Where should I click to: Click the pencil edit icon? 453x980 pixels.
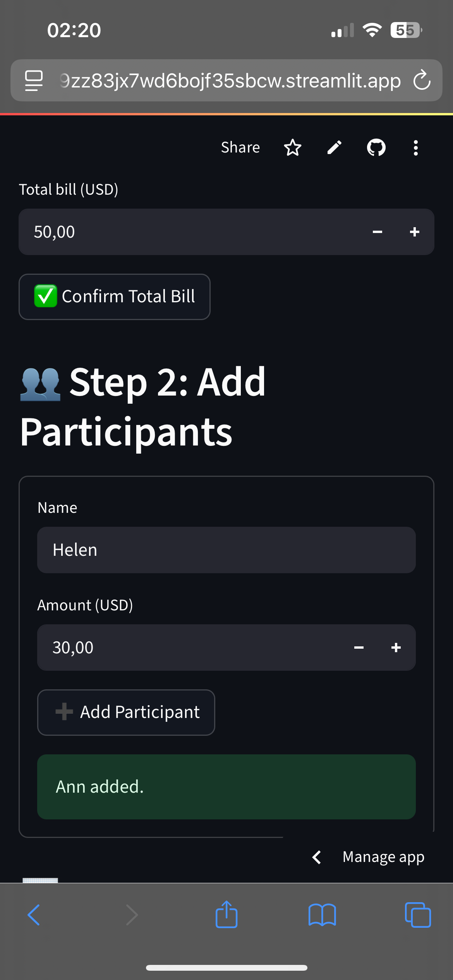[335, 147]
